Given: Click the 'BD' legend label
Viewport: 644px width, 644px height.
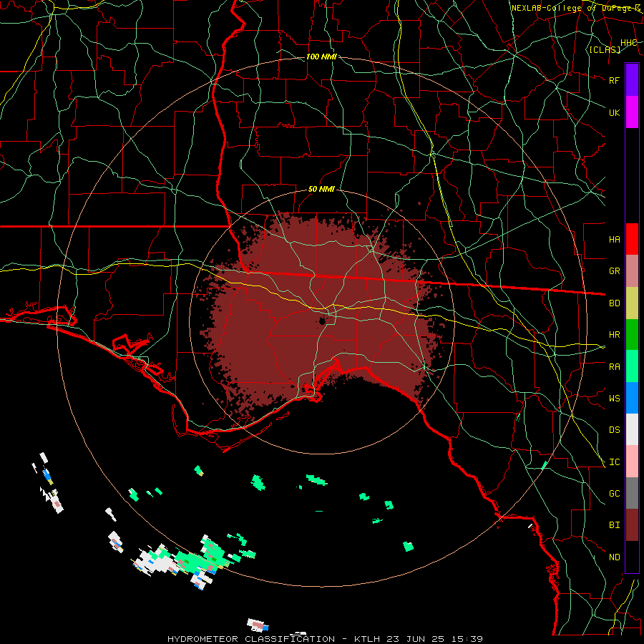Looking at the screenshot, I should point(614,303).
